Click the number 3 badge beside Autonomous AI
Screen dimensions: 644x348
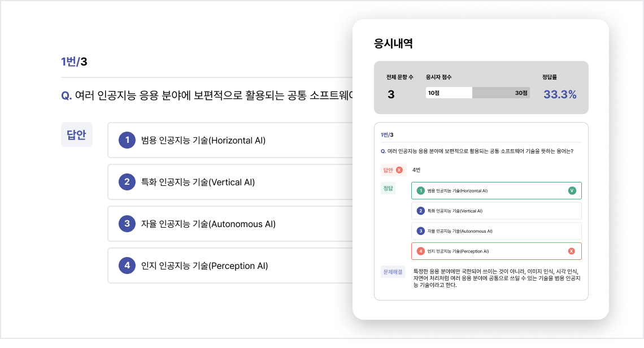pos(127,224)
